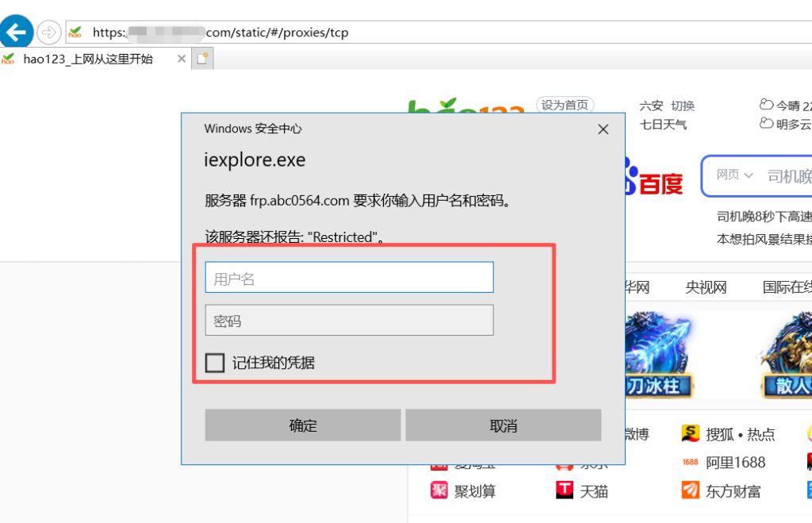Click 切换 to change city
The image size is (812, 523).
tap(683, 106)
